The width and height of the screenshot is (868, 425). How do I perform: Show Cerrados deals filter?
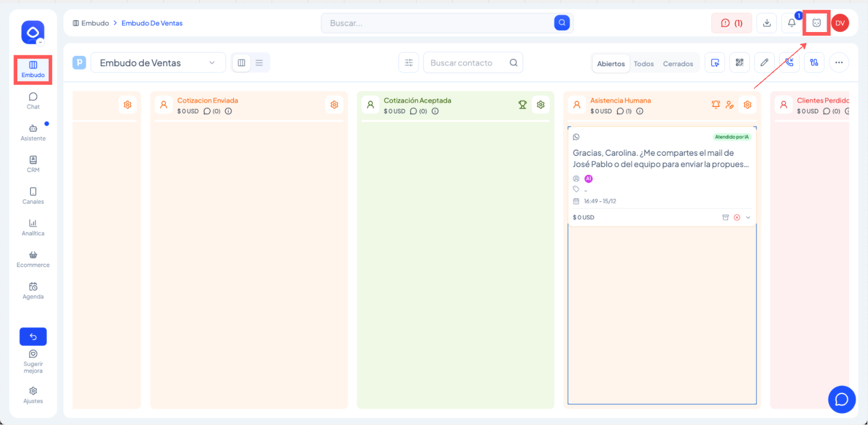click(x=678, y=64)
